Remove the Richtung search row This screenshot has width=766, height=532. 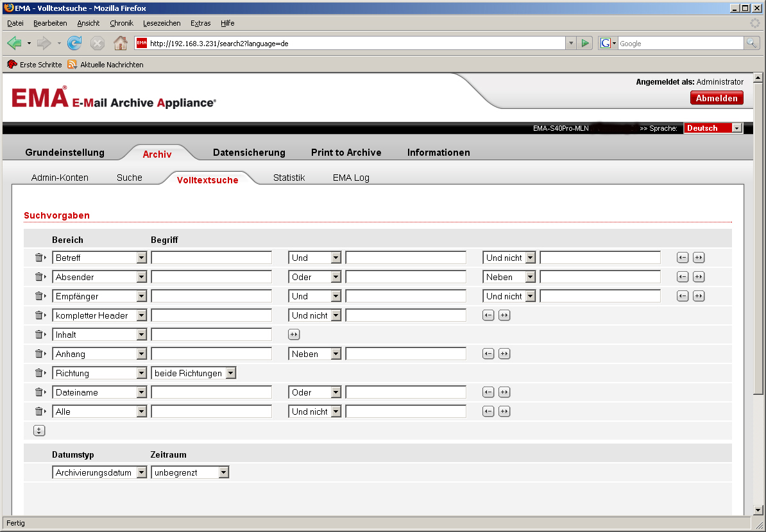tap(39, 374)
